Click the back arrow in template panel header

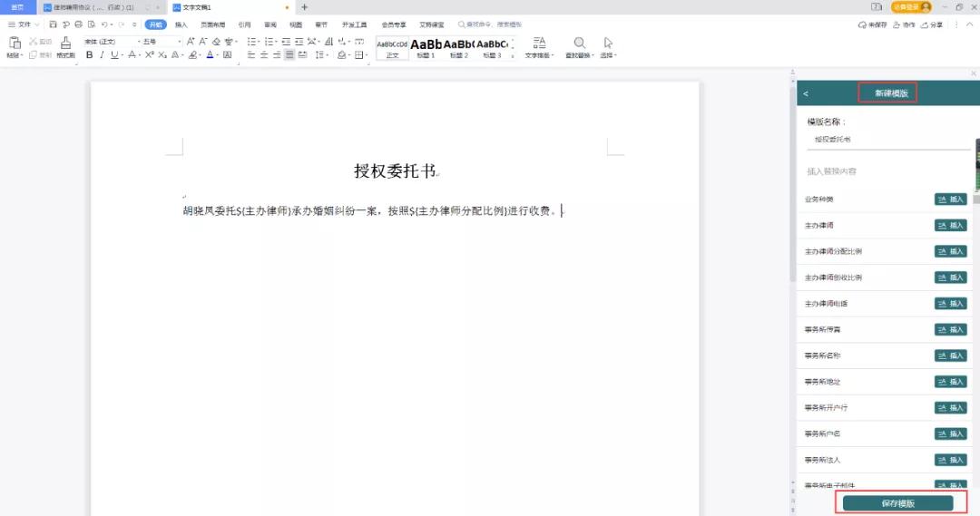point(806,93)
